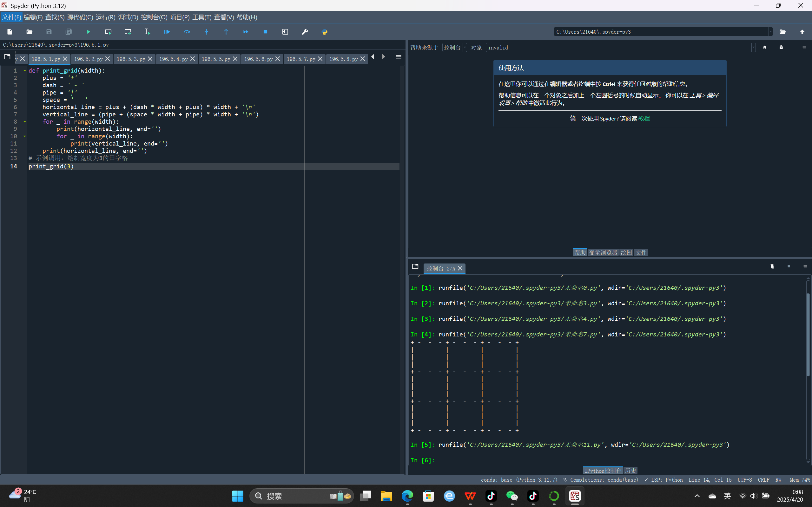Viewport: 812px width, 507px height.
Task: Expand the working directory path dropdown
Action: click(x=770, y=32)
